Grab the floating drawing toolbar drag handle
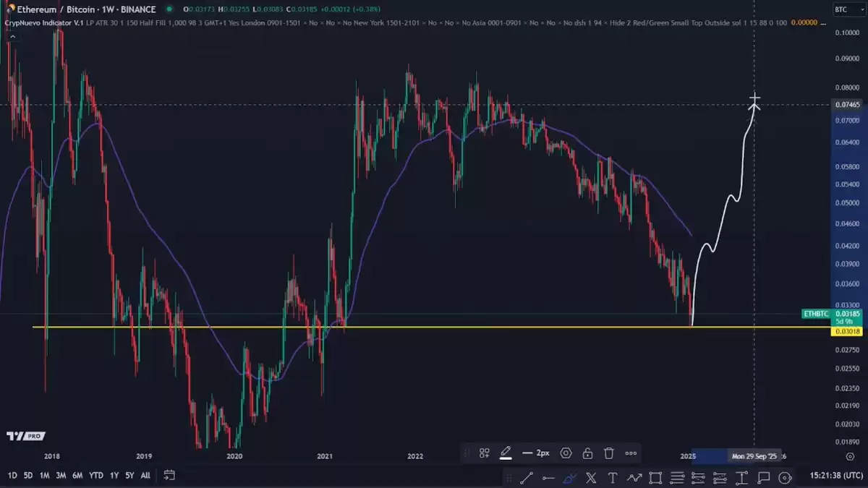This screenshot has width=868, height=488. (x=467, y=453)
